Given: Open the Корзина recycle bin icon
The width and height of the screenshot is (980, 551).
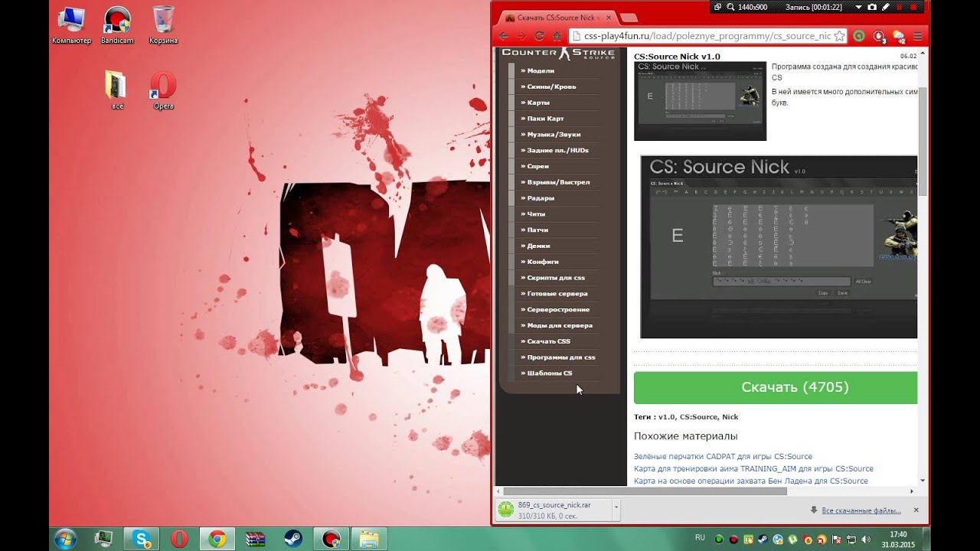Looking at the screenshot, I should 163,25.
